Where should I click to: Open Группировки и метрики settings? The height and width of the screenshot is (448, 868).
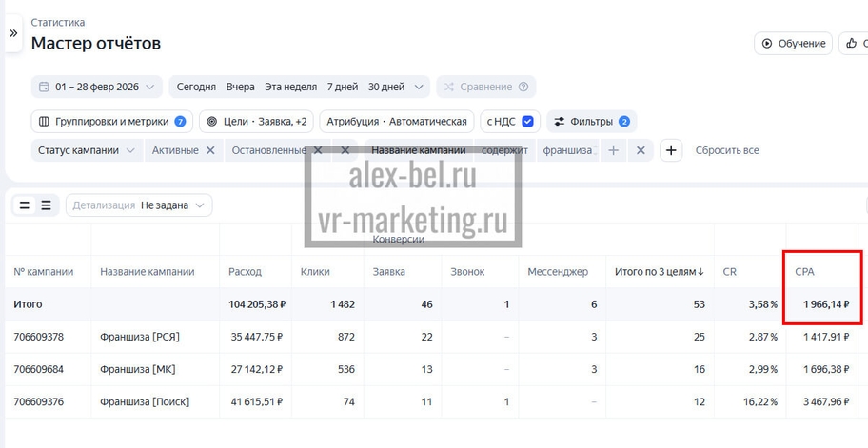tap(111, 122)
